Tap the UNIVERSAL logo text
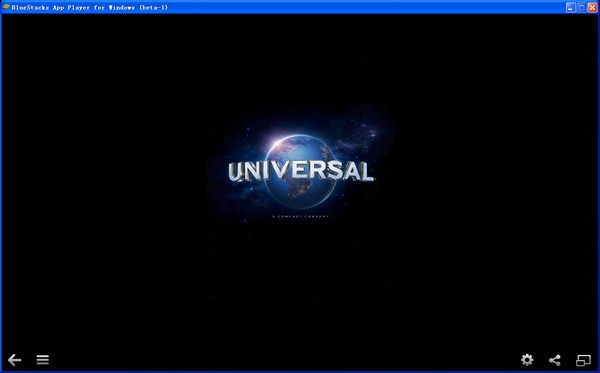 click(301, 171)
